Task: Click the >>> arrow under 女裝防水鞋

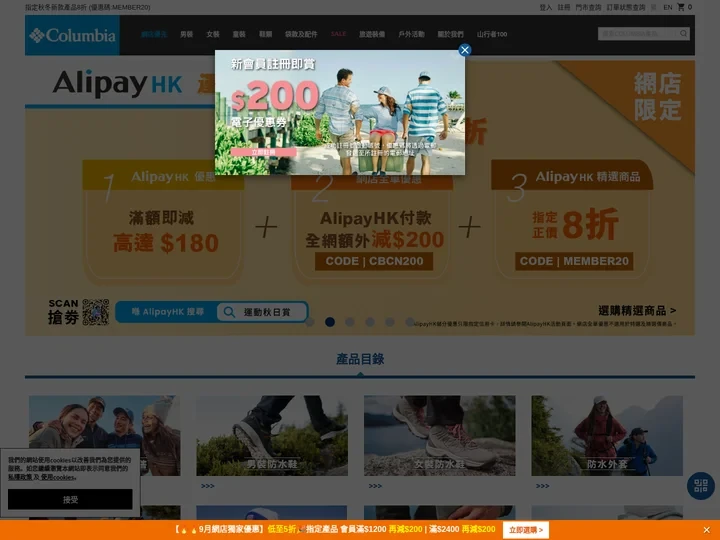Action: [375, 486]
